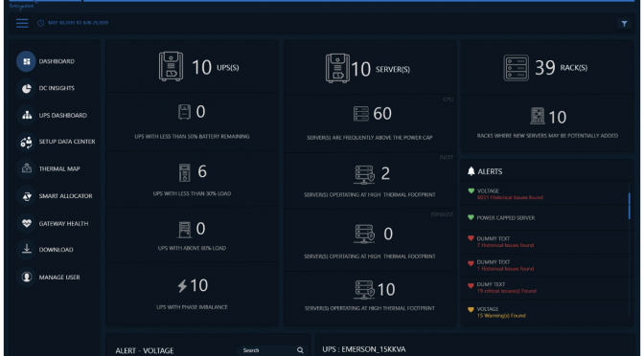
Task: Open Gateway Health menu item
Action: coord(63,224)
